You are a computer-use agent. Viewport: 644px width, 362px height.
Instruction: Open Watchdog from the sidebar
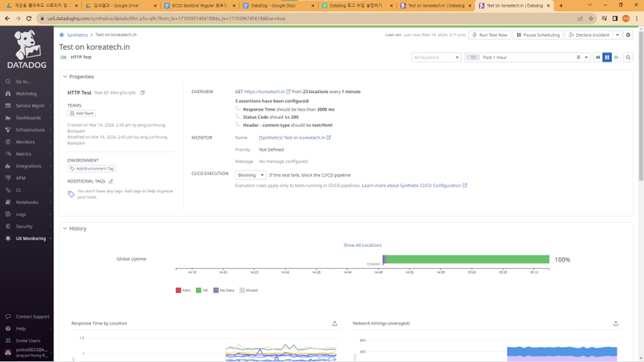[x=26, y=94]
